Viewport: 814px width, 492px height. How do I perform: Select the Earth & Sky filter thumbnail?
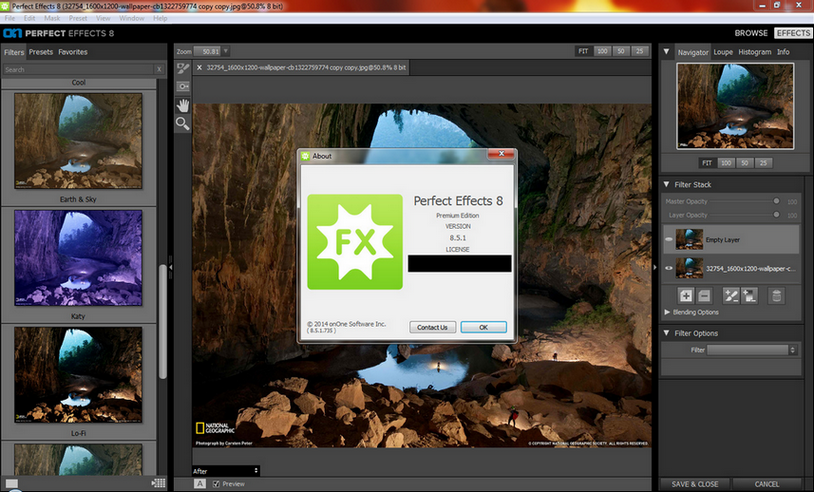(78, 141)
